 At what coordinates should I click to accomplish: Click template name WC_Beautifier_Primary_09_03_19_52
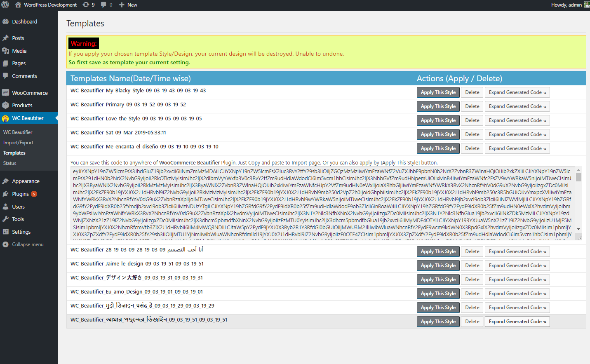(128, 105)
